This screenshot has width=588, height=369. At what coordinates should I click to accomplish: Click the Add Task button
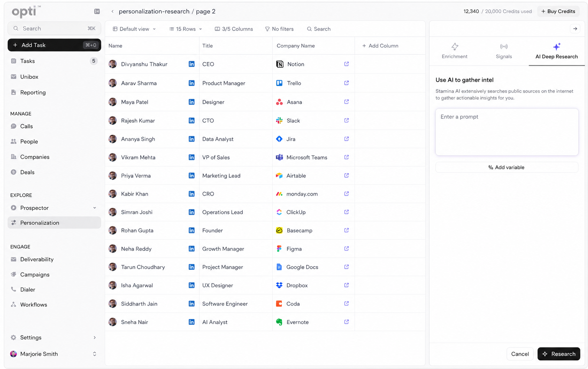tap(54, 45)
